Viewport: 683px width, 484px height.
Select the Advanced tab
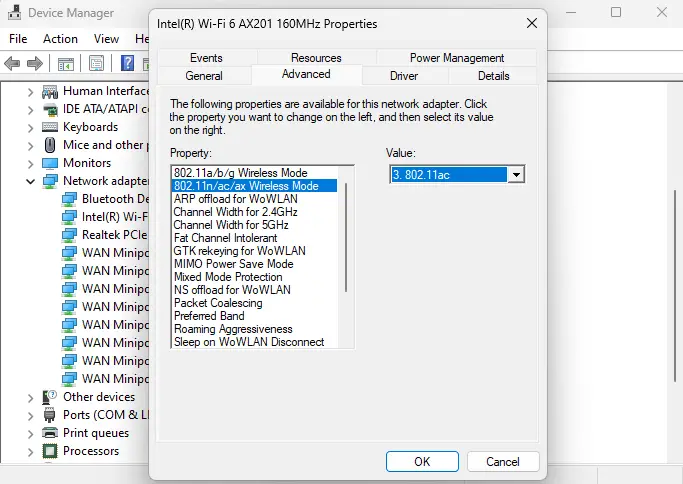[306, 74]
